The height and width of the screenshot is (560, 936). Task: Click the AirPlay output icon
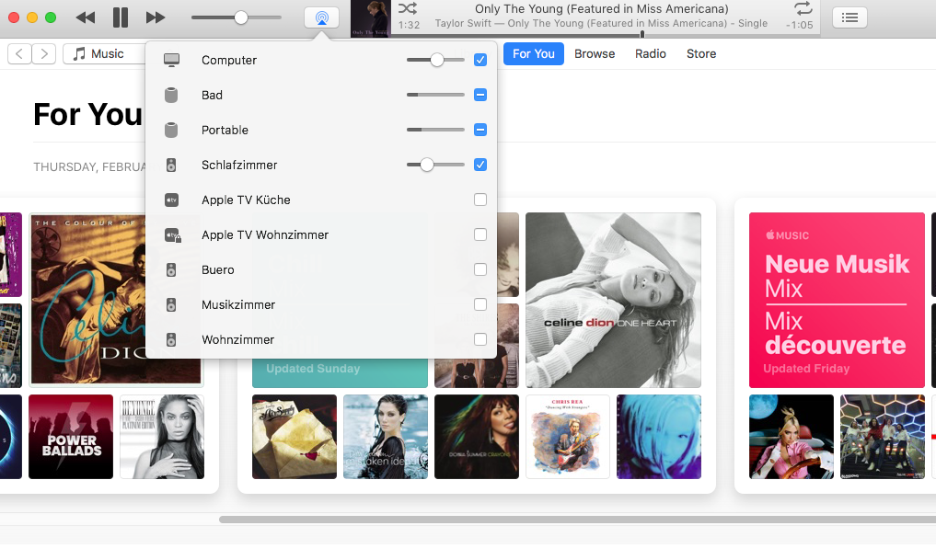pos(322,17)
